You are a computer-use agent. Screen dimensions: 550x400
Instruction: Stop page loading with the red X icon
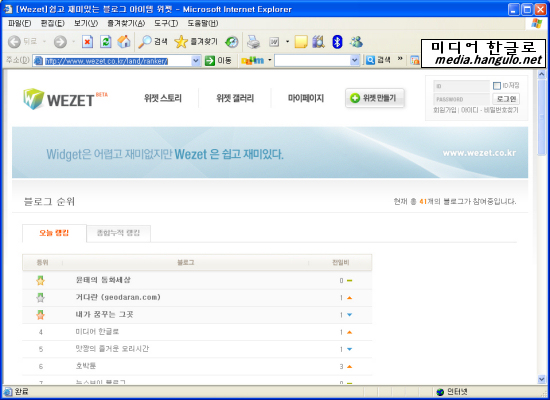87,42
